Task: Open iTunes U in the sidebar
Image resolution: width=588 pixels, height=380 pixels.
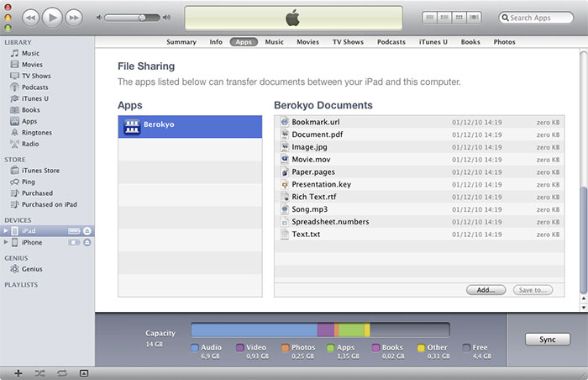Action: click(47, 98)
